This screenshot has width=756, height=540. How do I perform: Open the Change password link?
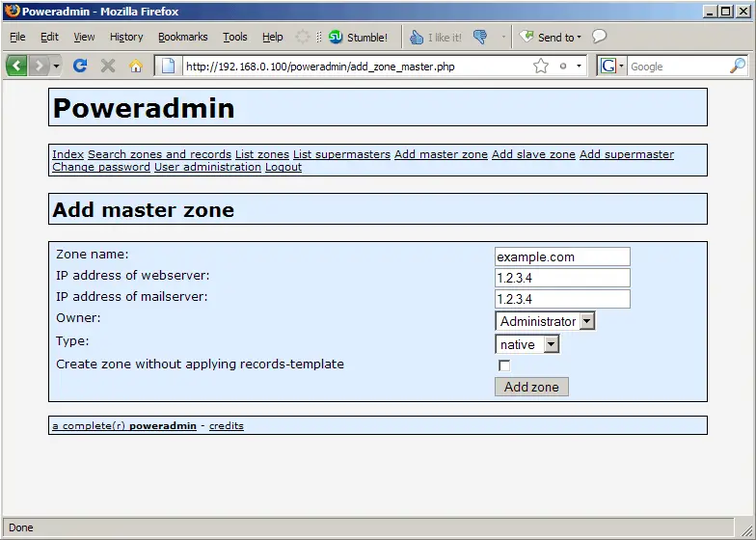101,167
